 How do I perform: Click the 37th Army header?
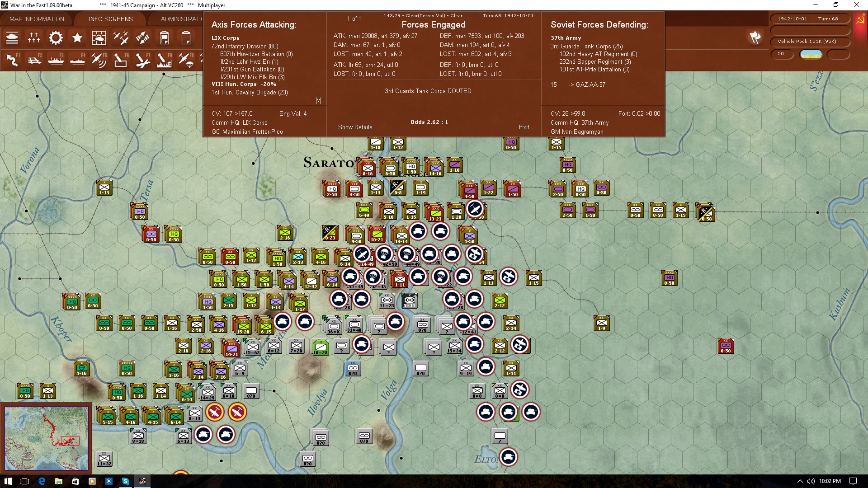coord(566,38)
